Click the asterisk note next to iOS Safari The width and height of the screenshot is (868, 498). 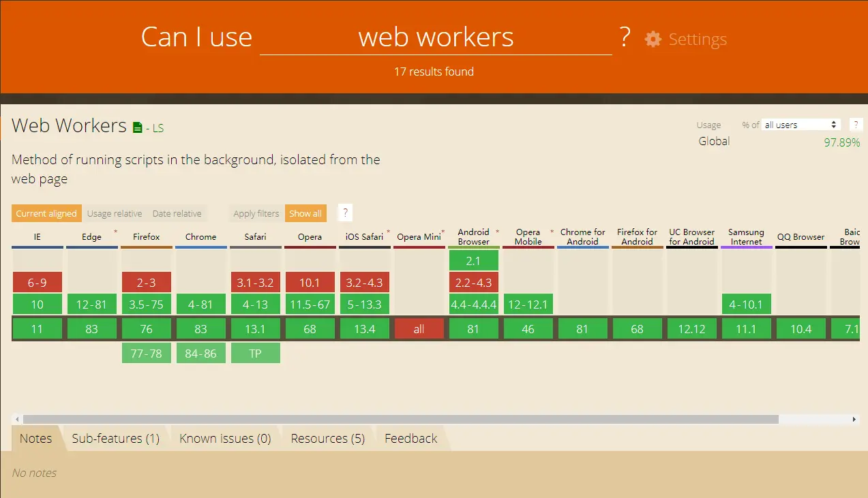[x=389, y=232]
